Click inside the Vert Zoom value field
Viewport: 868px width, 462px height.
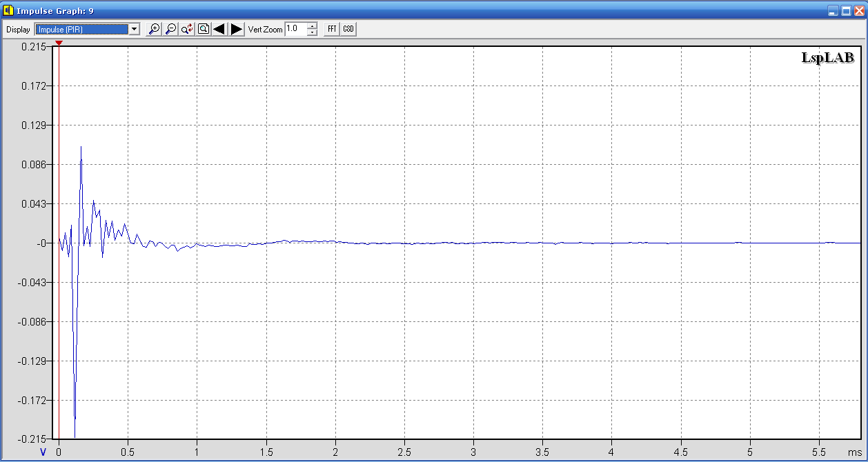click(x=295, y=29)
